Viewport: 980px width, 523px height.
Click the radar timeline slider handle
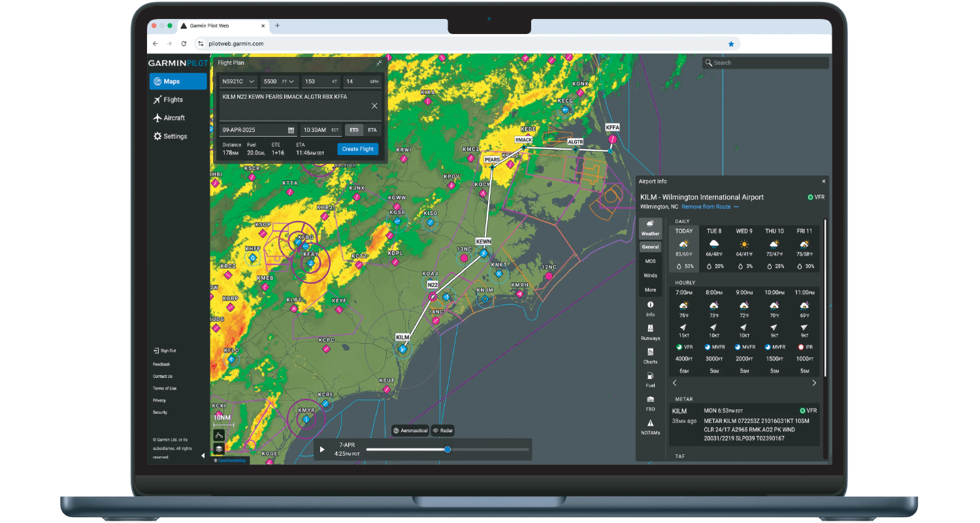click(448, 449)
